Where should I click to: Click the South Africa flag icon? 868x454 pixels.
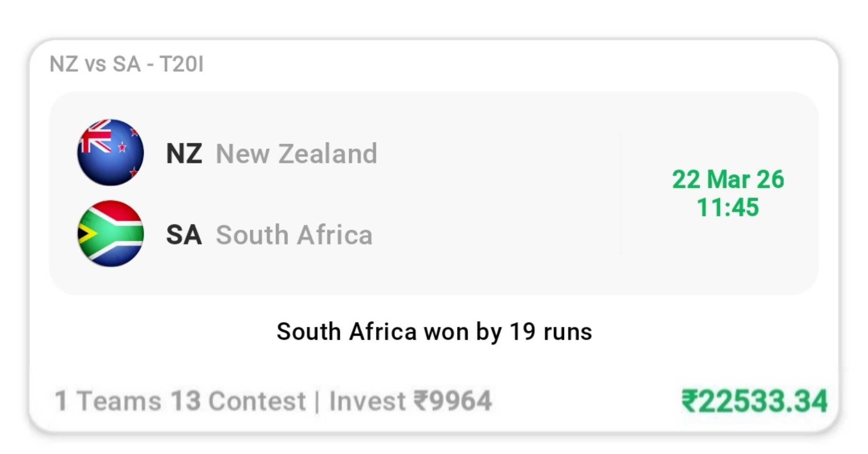coord(110,234)
